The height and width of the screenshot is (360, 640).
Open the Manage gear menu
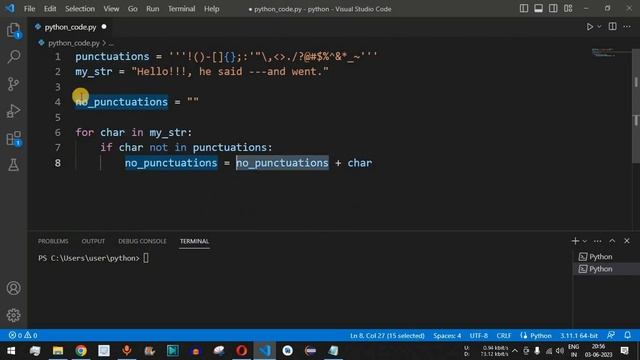[13, 315]
